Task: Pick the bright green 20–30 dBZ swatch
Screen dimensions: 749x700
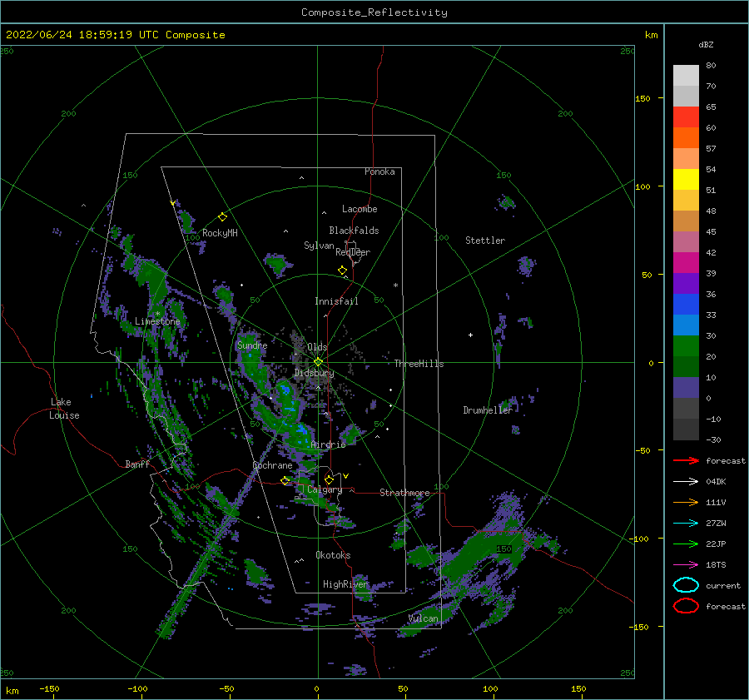Action: (686, 346)
